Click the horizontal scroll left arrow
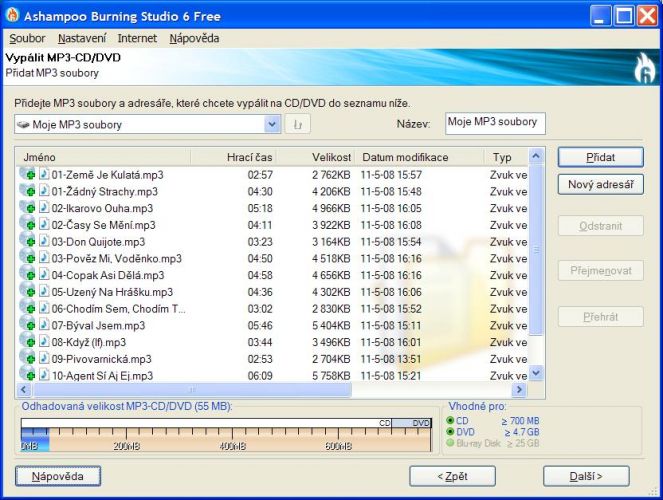Image resolution: width=663 pixels, height=500 pixels. click(24, 389)
